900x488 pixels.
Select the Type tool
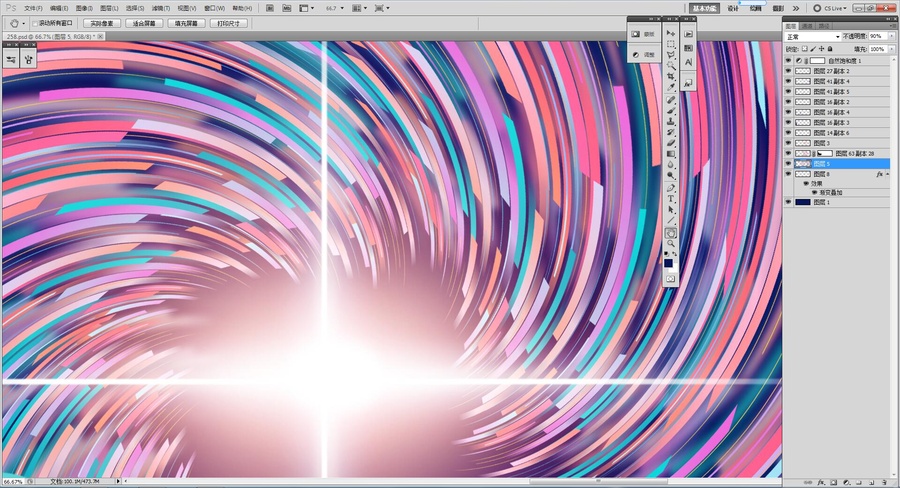tap(670, 199)
